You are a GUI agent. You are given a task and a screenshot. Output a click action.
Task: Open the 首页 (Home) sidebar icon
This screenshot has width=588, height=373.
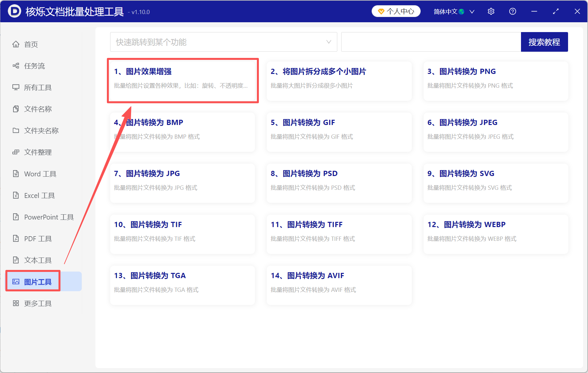[31, 44]
